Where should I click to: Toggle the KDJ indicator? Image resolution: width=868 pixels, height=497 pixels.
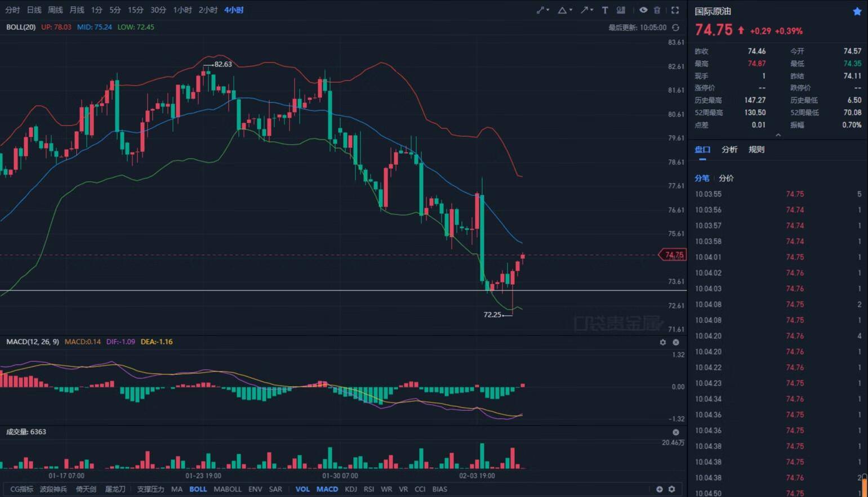click(x=350, y=489)
